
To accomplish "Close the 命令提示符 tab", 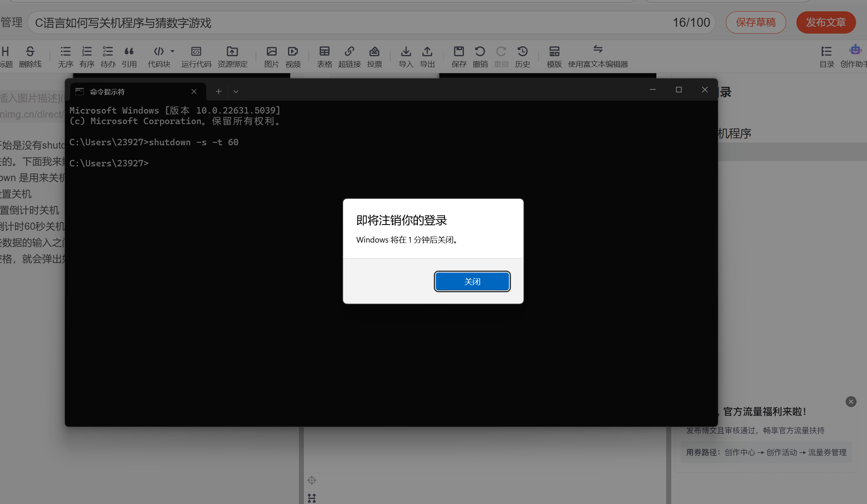I will coord(194,92).
